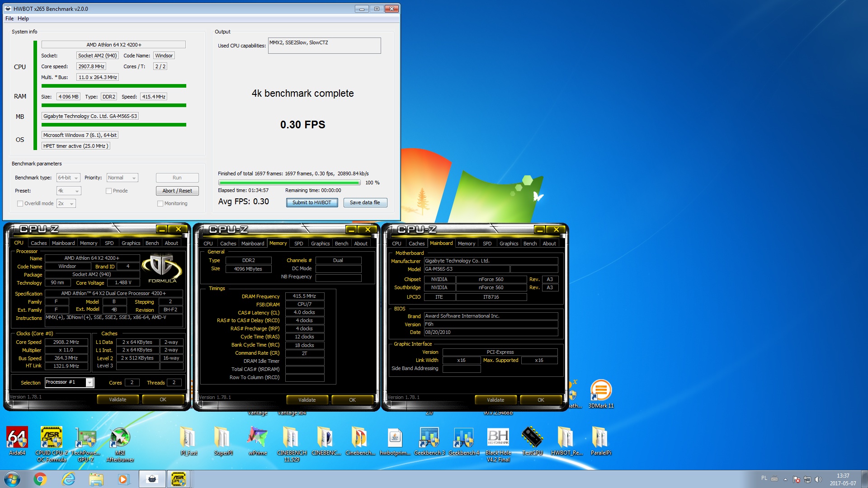Click the Action Center flag tray icon
Screen dimensions: 868x488
(797, 479)
